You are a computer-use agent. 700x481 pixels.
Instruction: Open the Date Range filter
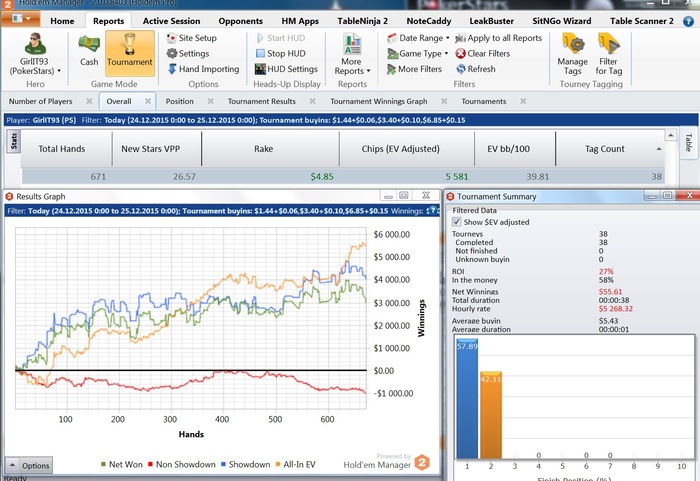coord(418,38)
